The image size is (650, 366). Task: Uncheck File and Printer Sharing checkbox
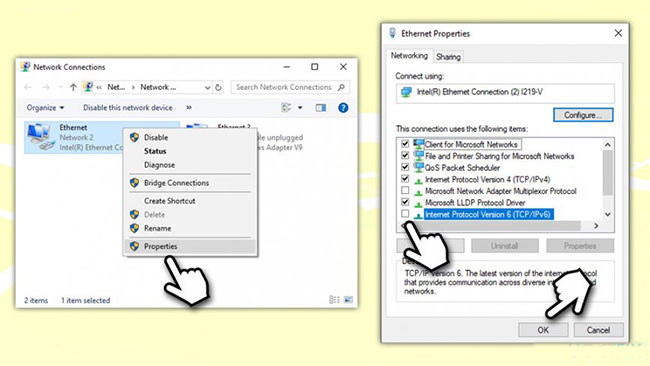pyautogui.click(x=405, y=155)
